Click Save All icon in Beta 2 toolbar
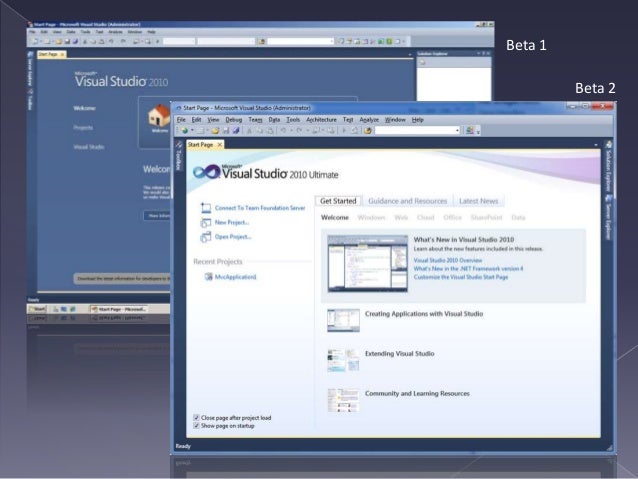The image size is (638, 479). click(236, 131)
